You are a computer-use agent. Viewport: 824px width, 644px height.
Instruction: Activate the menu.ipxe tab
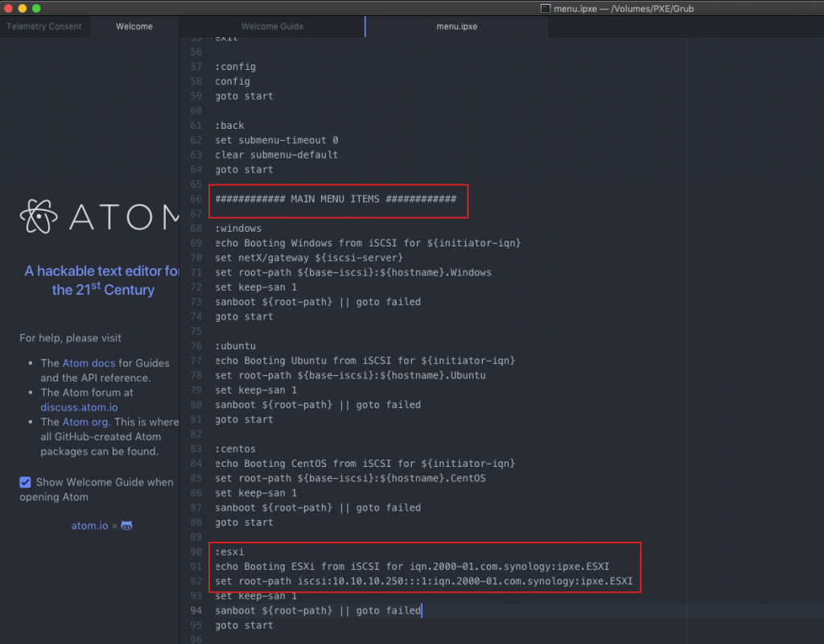(x=457, y=27)
